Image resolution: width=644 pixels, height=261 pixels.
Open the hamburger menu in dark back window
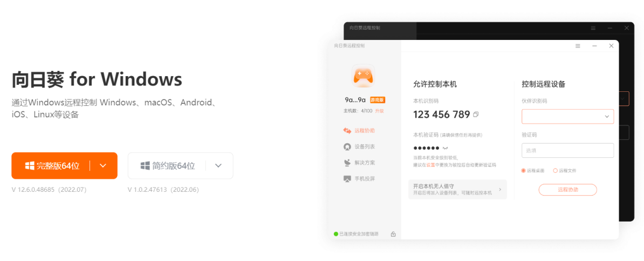tap(593, 28)
